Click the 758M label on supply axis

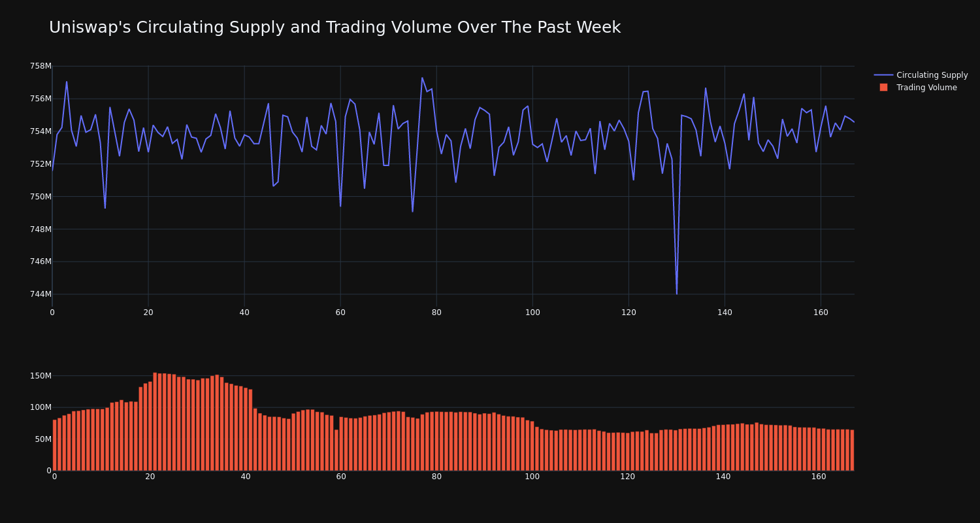coord(41,66)
